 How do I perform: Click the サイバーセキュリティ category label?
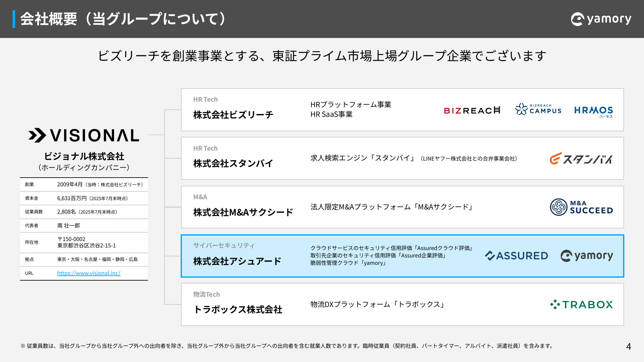pos(224,246)
